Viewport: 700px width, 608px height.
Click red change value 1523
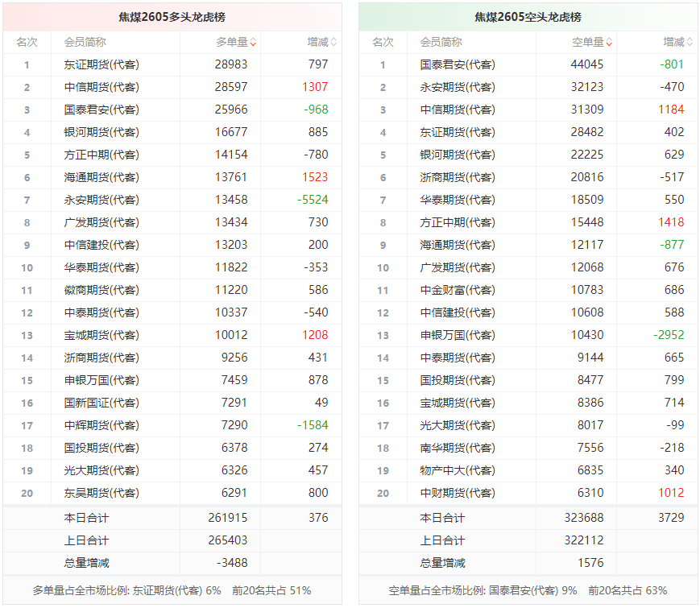[315, 177]
